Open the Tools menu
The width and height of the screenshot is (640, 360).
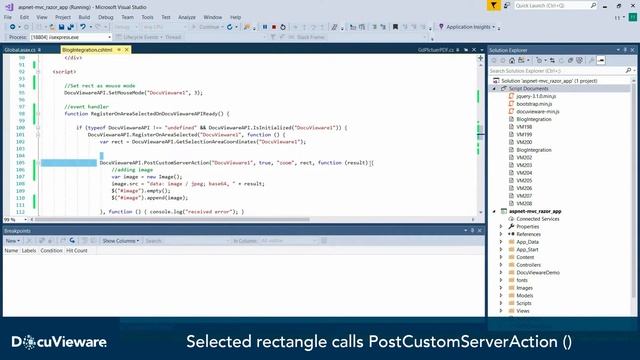(x=147, y=17)
